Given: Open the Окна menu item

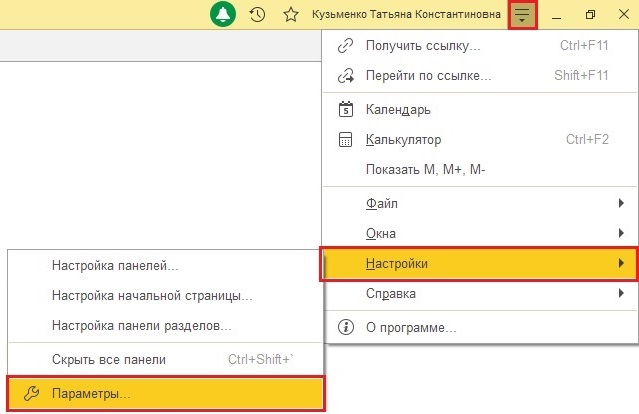Looking at the screenshot, I should click(480, 233).
